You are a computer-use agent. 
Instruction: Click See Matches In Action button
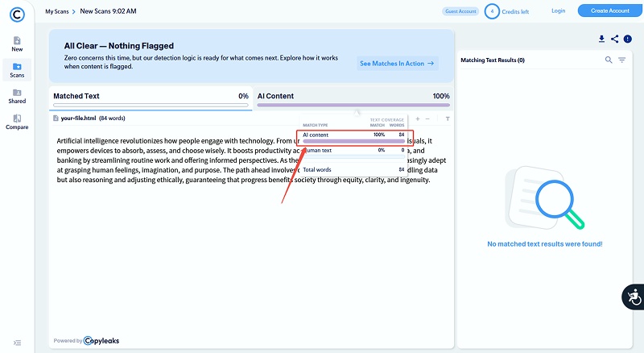pos(397,63)
